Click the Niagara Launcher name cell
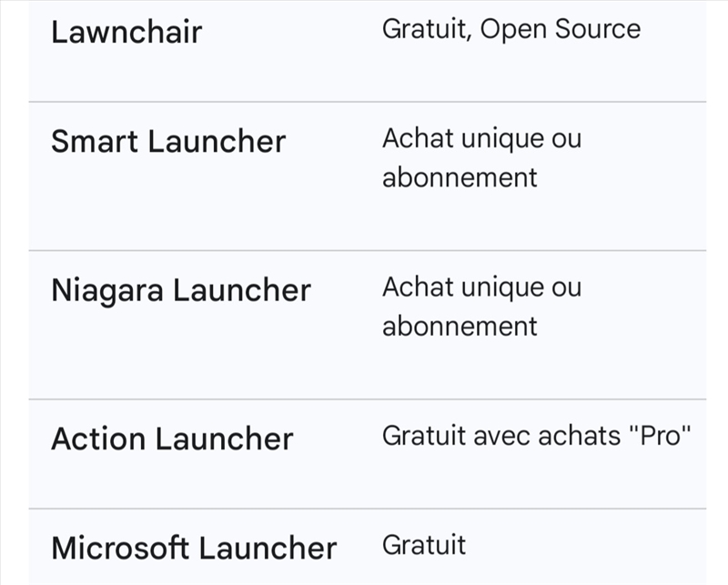 181,290
